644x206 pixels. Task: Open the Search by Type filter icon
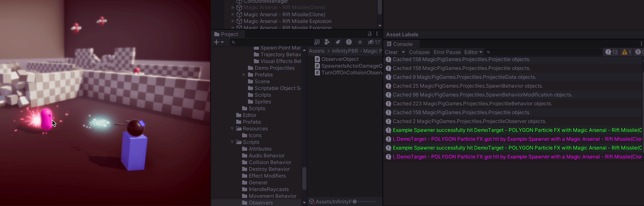[x=327, y=42]
